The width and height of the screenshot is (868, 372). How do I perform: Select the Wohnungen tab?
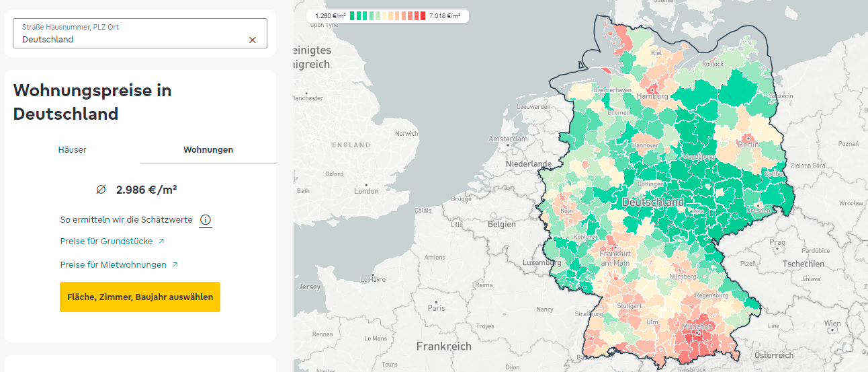(208, 149)
